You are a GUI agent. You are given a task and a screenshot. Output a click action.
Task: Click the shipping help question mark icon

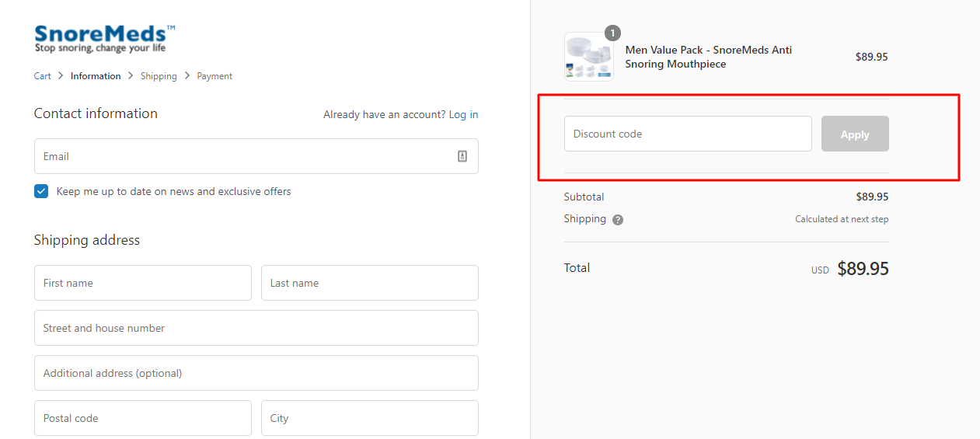click(x=618, y=220)
